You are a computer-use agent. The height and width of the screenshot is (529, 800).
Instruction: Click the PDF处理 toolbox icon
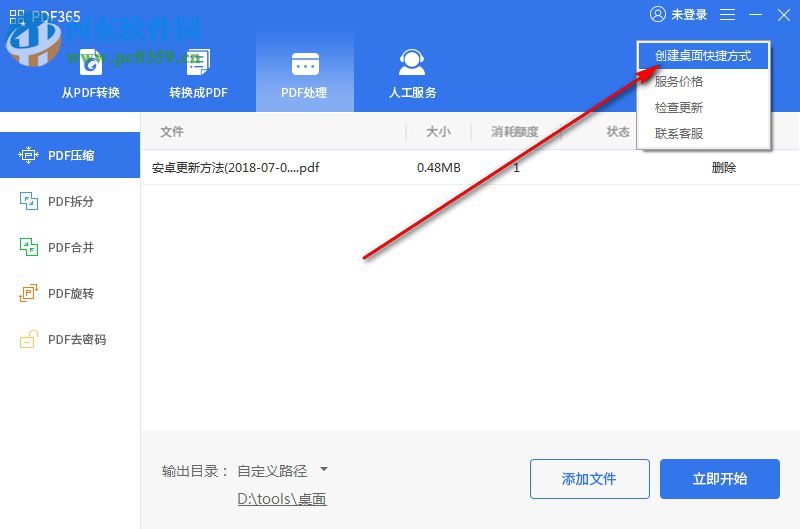tap(305, 64)
